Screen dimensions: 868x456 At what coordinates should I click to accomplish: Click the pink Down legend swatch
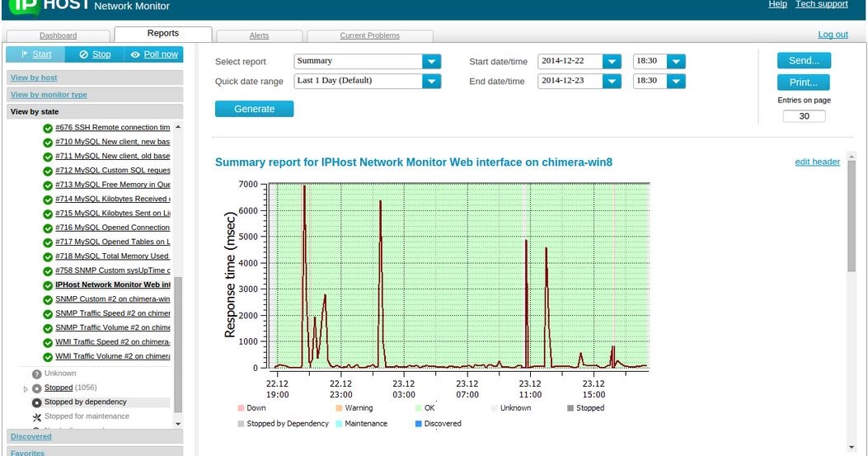(x=241, y=408)
